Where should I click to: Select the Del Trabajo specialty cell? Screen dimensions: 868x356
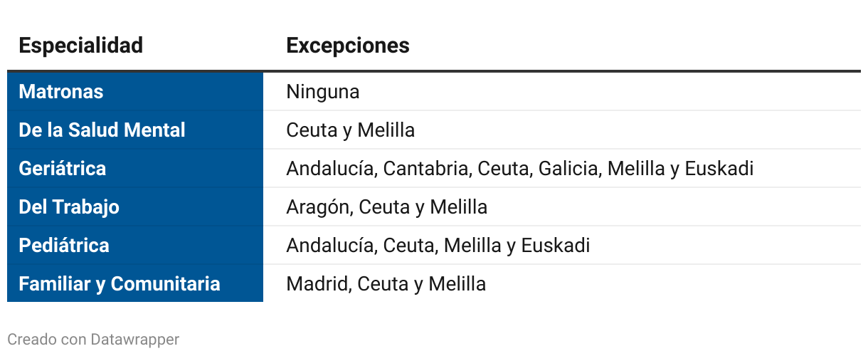click(x=135, y=207)
